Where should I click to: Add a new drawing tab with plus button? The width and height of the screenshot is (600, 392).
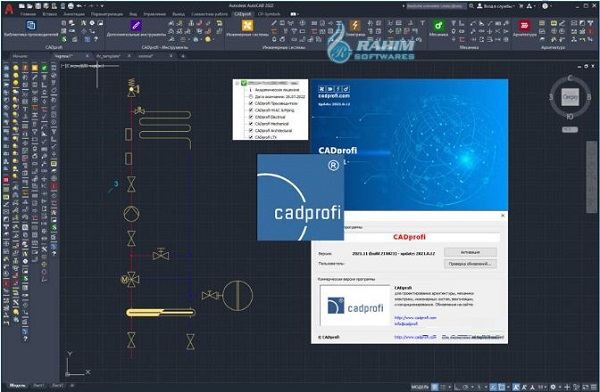click(183, 56)
